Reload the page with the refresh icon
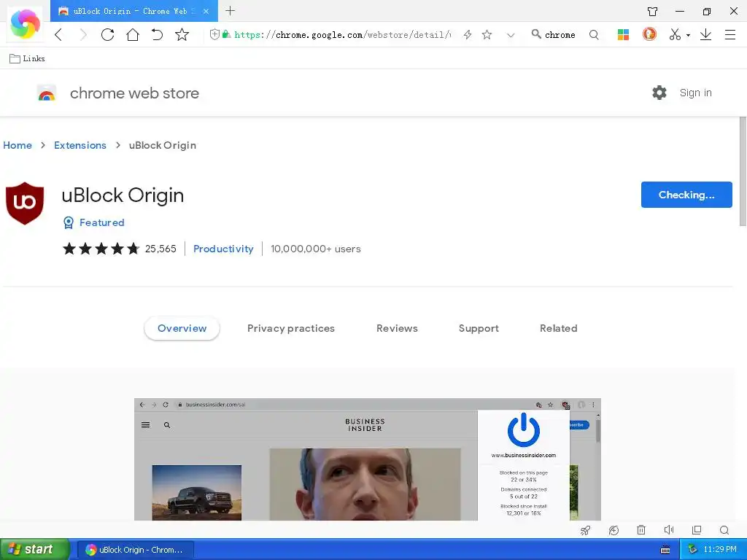The width and height of the screenshot is (747, 560). (x=108, y=34)
